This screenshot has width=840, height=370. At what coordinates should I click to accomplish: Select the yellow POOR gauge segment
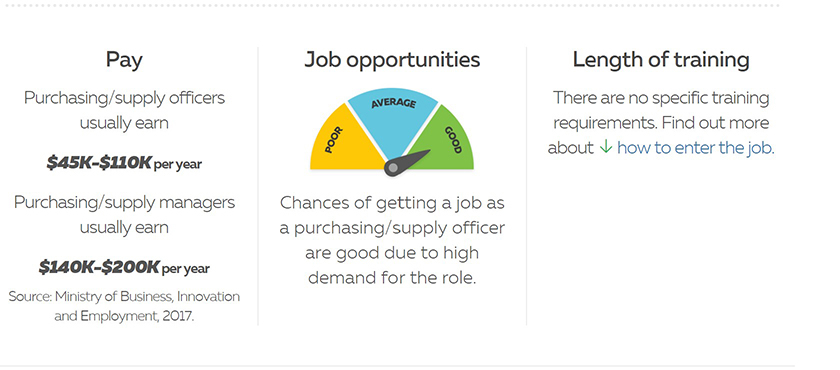pos(346,139)
